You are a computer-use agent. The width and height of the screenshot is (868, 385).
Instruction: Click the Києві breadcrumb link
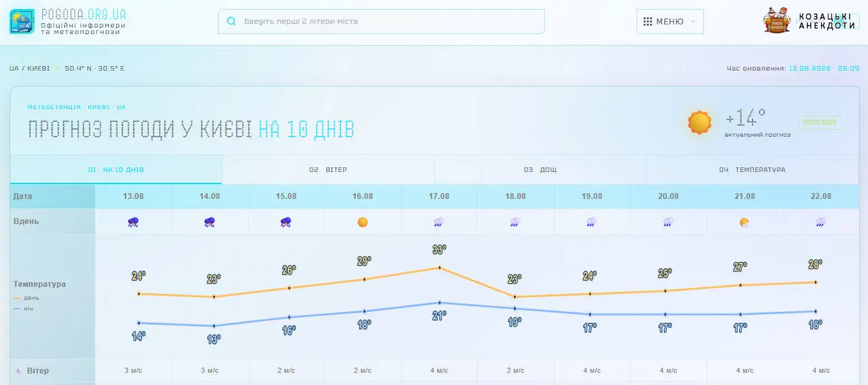[x=38, y=68]
